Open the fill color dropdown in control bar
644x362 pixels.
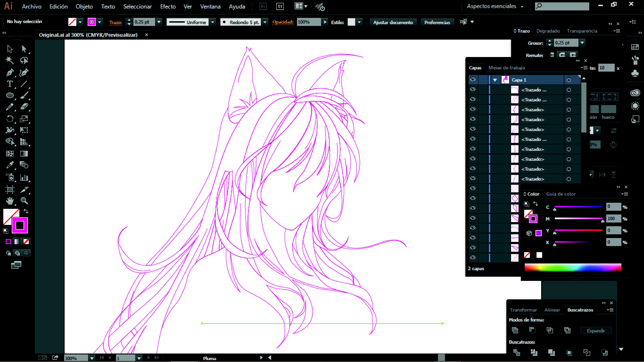pos(80,22)
